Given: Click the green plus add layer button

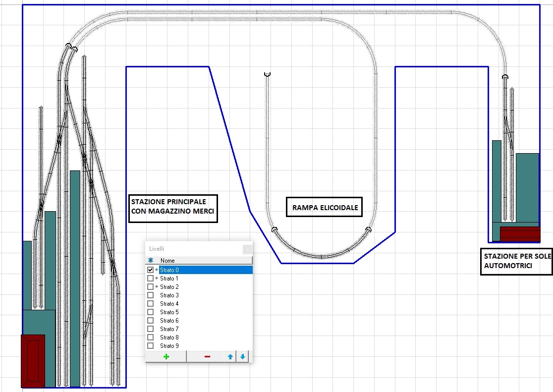Looking at the screenshot, I should tap(166, 357).
